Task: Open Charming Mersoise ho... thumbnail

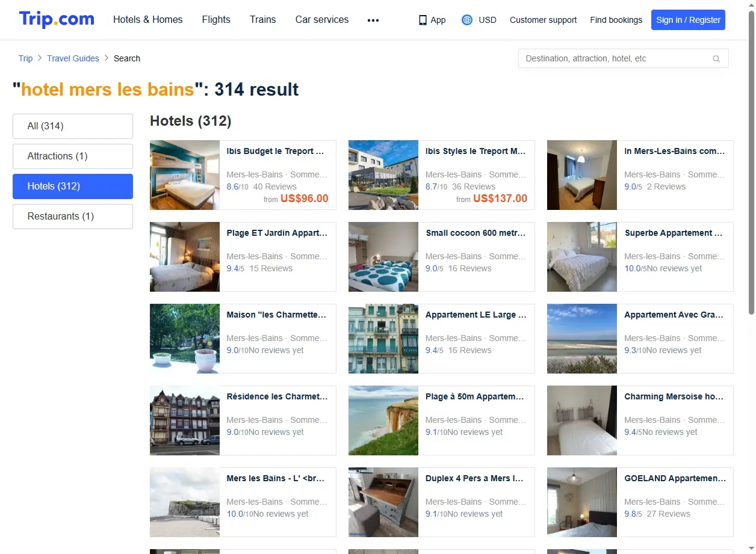Action: coord(582,420)
